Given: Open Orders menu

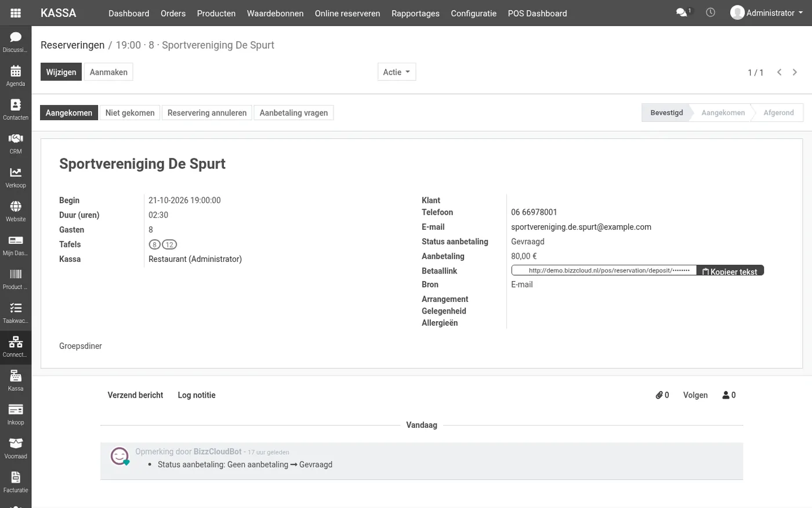Looking at the screenshot, I should (173, 13).
